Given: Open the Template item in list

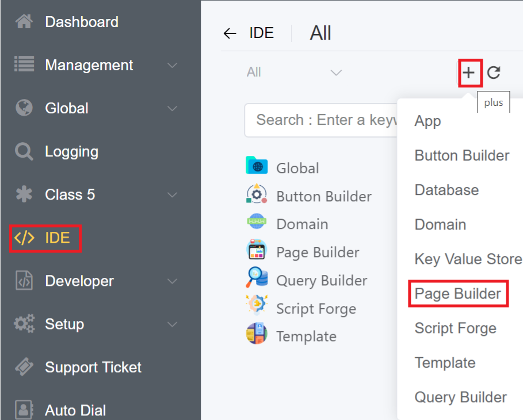Looking at the screenshot, I should [306, 337].
